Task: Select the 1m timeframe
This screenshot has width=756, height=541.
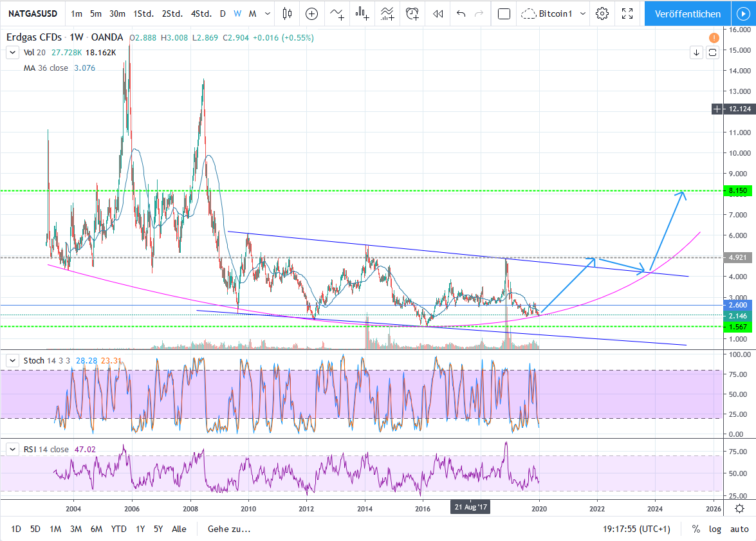Action: 77,14
